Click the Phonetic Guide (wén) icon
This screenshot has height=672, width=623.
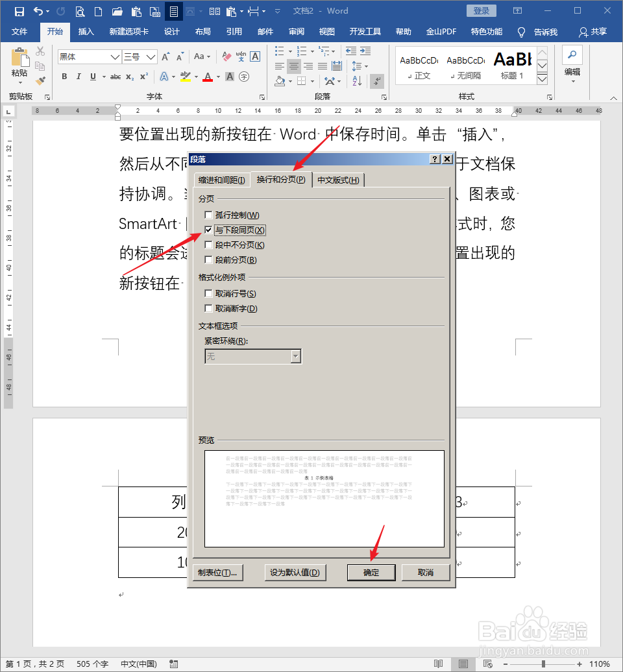pos(241,56)
